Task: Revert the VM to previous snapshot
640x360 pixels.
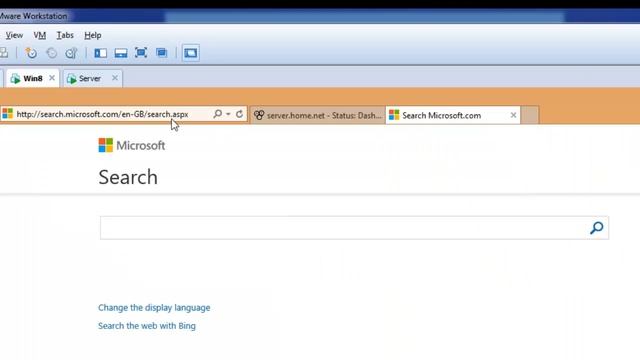Action: [51, 53]
